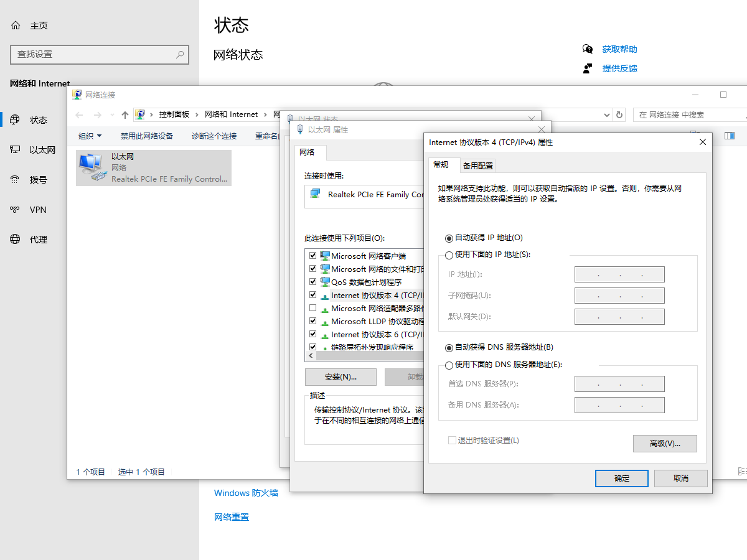Viewport: 747px width, 560px height.
Task: Click the up-folder arrow in 网络连接 window
Action: pos(125,114)
